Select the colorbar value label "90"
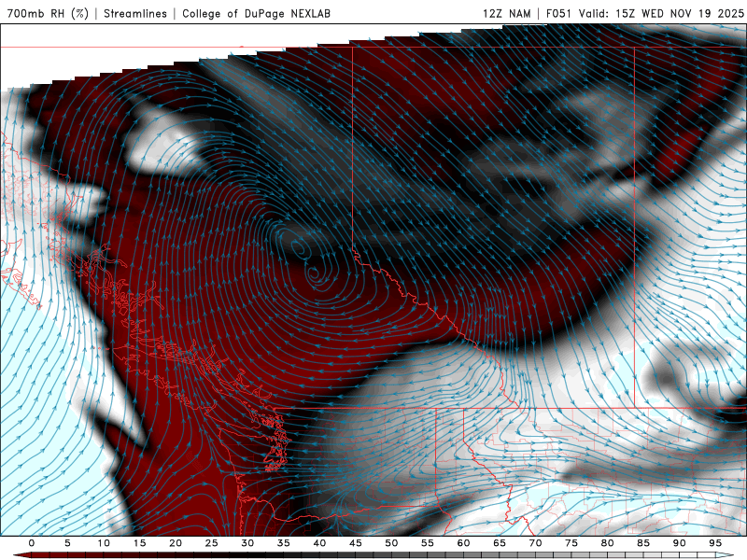The height and width of the screenshot is (560, 747). (x=680, y=543)
